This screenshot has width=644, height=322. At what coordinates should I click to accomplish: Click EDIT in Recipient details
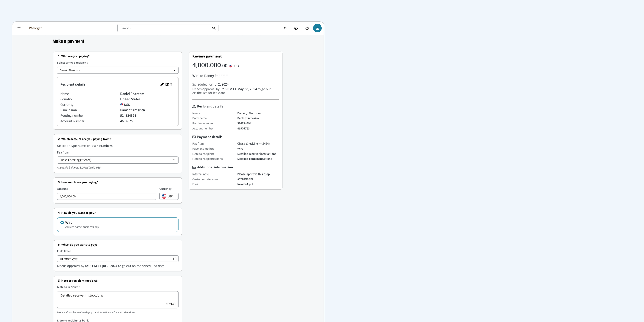pos(168,84)
